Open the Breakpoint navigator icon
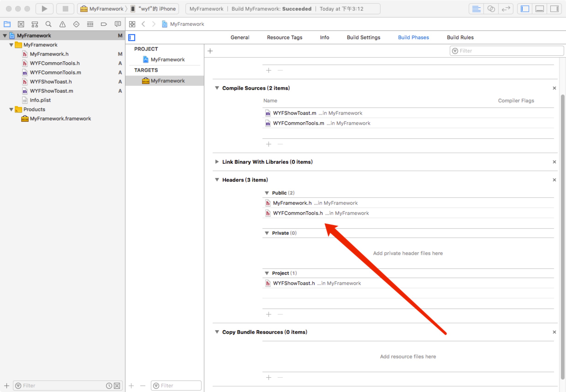The height and width of the screenshot is (392, 566). click(104, 24)
